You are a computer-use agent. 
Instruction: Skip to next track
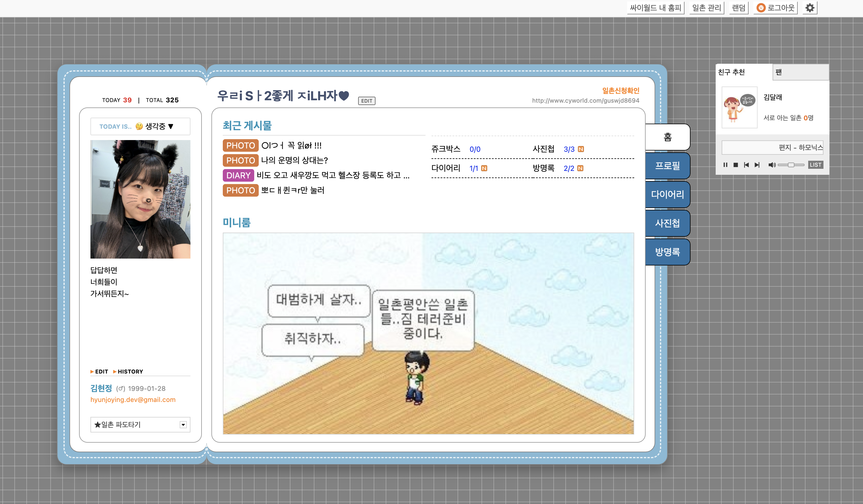[757, 165]
